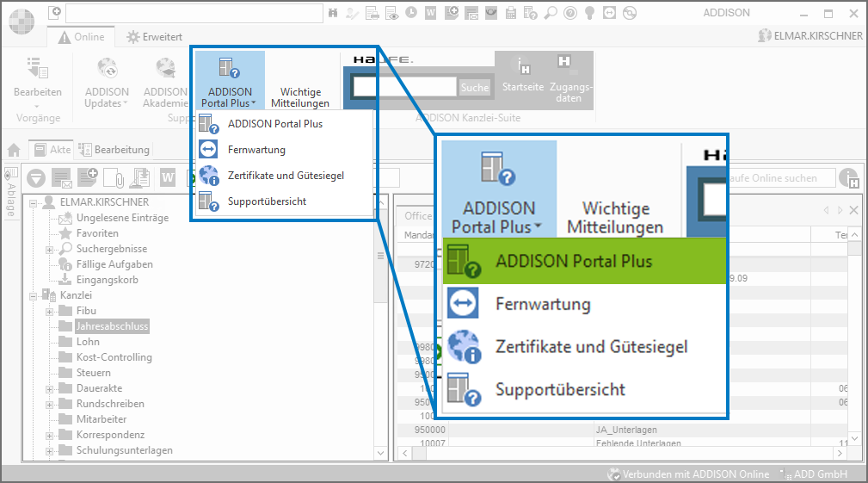Viewport: 868px width, 483px height.
Task: Select the Lohn folder in the tree
Action: coord(88,342)
